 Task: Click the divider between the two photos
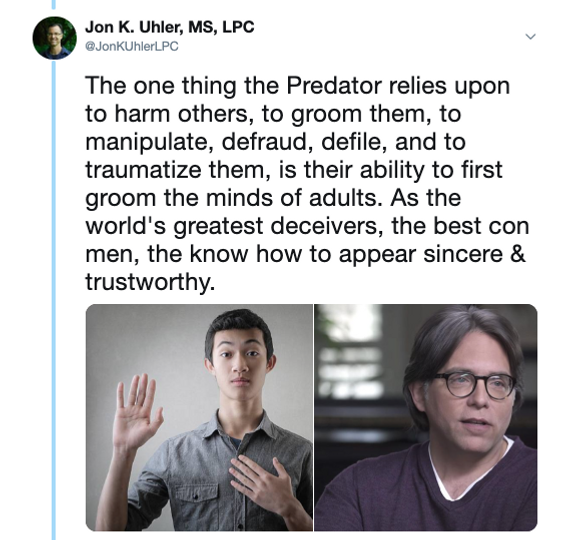pyautogui.click(x=314, y=417)
